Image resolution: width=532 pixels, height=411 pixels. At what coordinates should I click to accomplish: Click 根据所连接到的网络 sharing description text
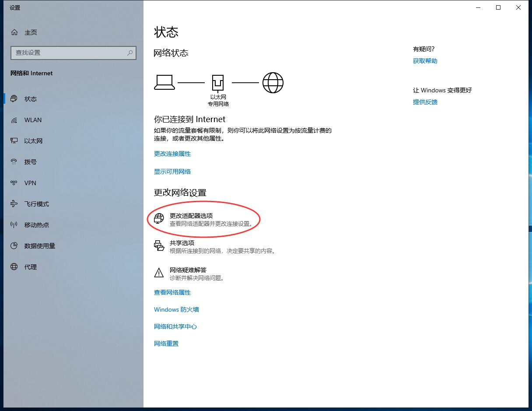point(223,251)
